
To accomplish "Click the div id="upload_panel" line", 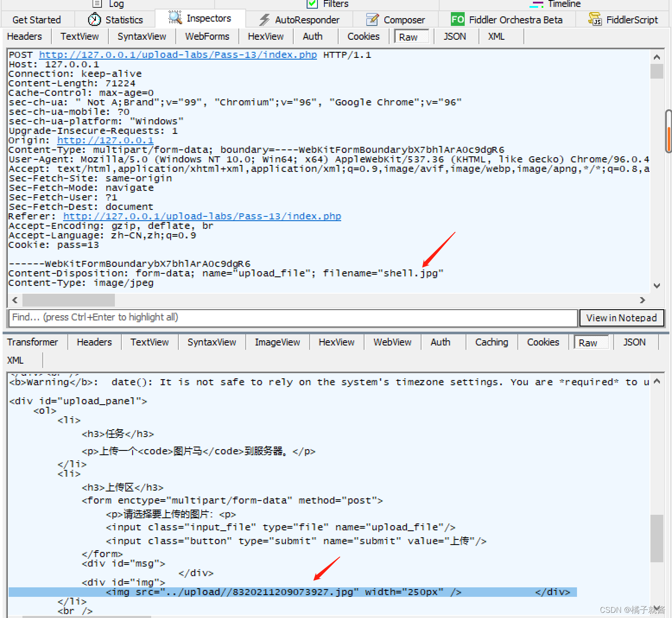I will (78, 401).
